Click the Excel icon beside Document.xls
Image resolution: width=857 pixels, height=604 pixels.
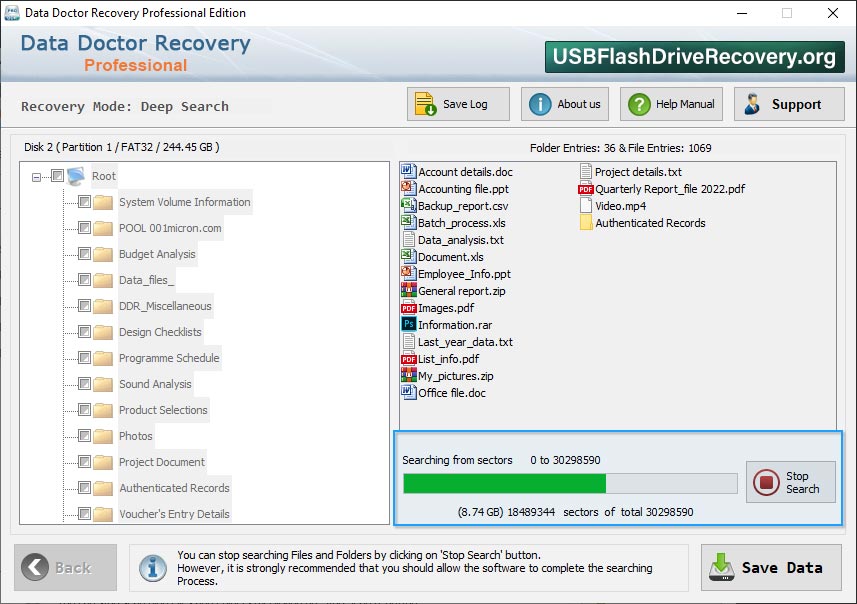pos(408,256)
